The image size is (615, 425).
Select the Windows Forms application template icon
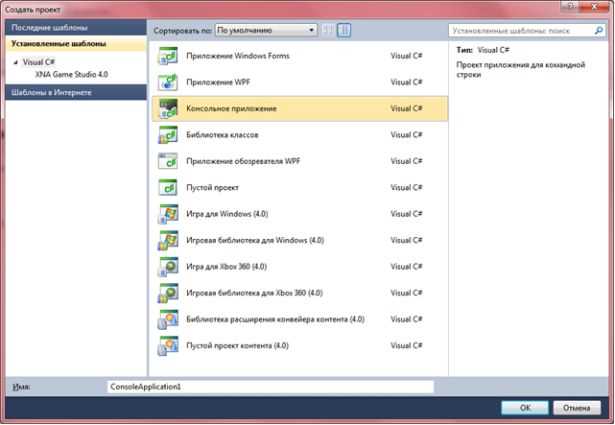(168, 56)
